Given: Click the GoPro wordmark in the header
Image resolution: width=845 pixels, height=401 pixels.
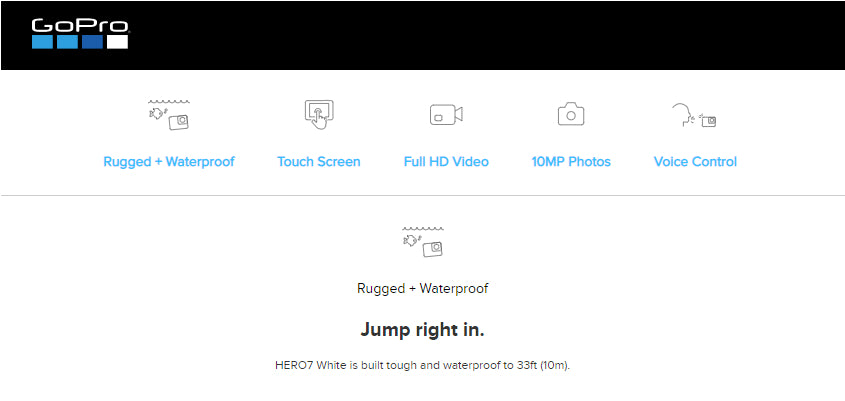Looking at the screenshot, I should coord(80,26).
